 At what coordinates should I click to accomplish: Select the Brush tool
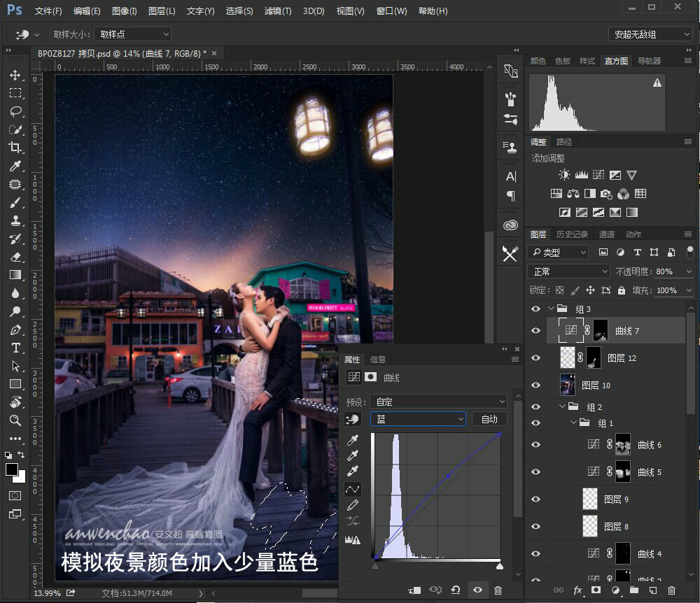(x=15, y=202)
